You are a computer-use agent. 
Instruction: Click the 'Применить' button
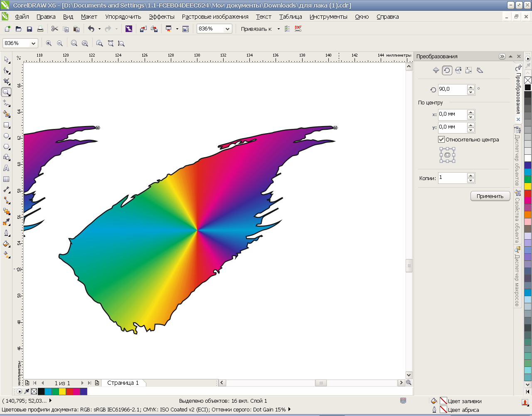490,196
